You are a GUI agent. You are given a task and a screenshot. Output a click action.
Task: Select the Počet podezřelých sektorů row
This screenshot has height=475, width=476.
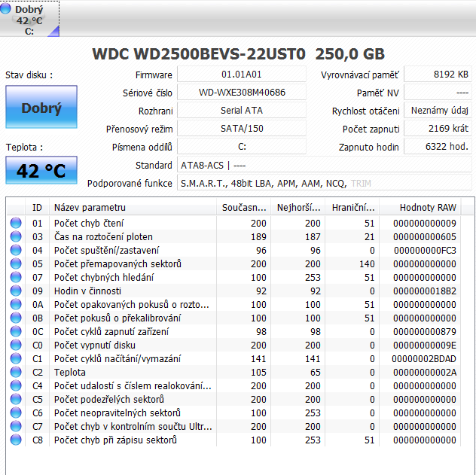(x=233, y=399)
